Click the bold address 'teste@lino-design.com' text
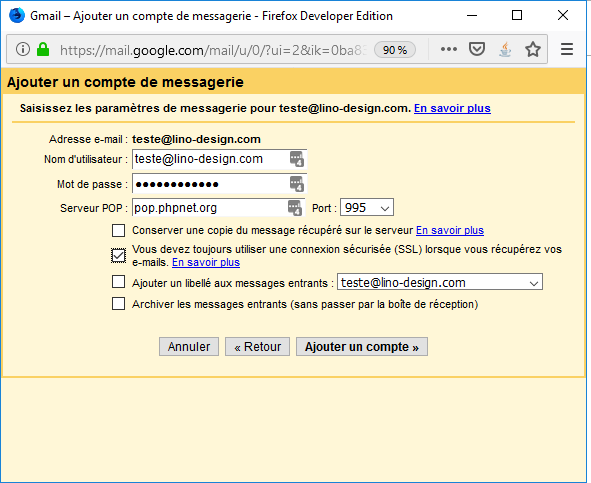 tap(196, 139)
